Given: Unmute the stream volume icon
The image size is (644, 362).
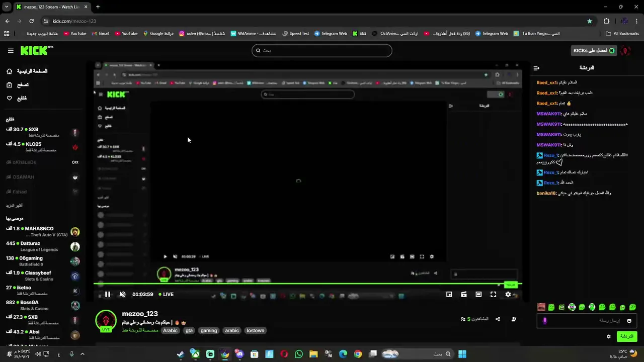Looking at the screenshot, I should coord(122,295).
